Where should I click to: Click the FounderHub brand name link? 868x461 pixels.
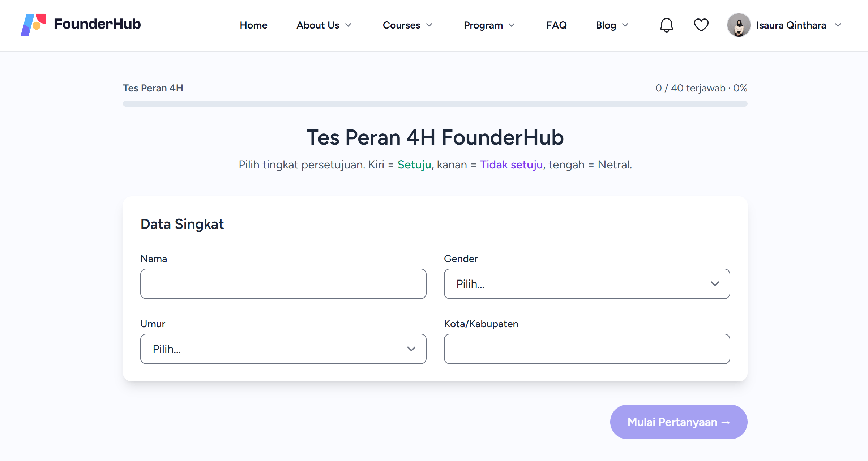(x=97, y=24)
